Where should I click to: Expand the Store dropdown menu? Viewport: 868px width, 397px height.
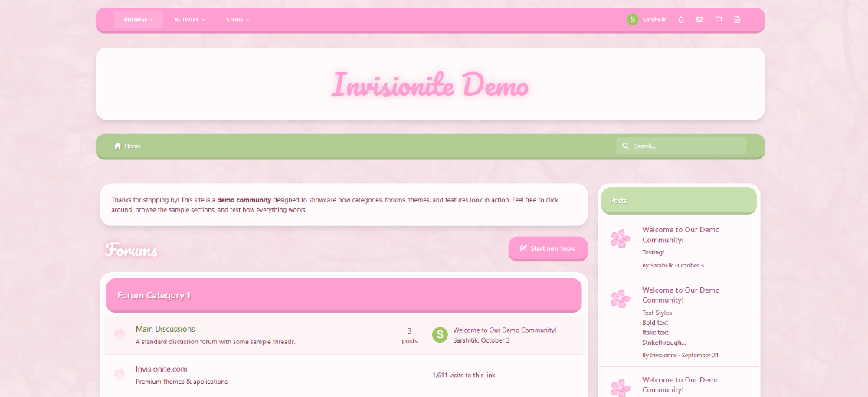(x=237, y=20)
